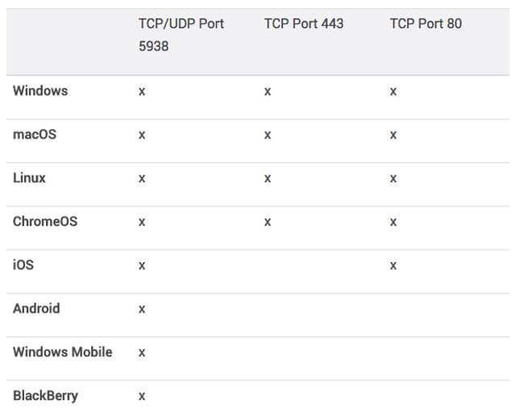Click the Android row label
The width and height of the screenshot is (516, 420).
click(36, 308)
